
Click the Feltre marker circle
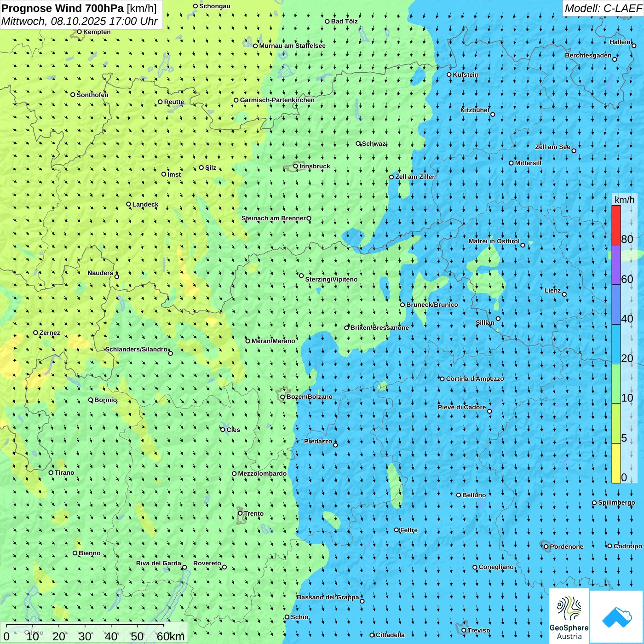[396, 530]
